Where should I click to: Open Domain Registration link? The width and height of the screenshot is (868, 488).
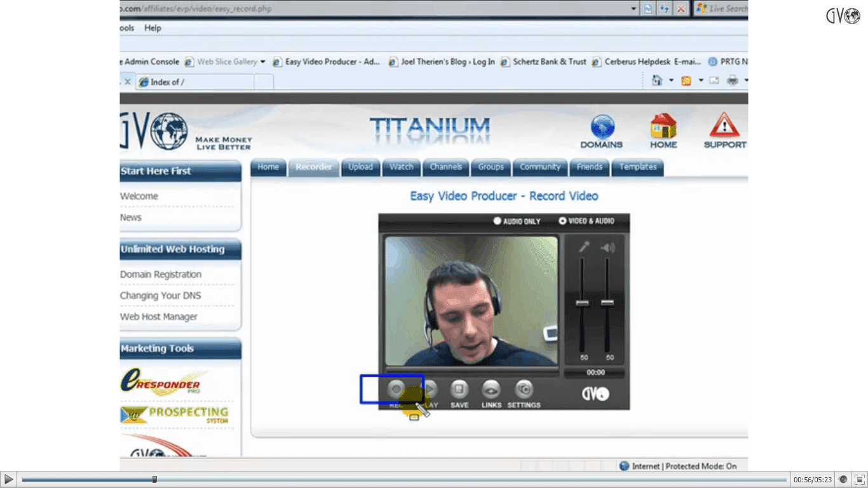161,274
